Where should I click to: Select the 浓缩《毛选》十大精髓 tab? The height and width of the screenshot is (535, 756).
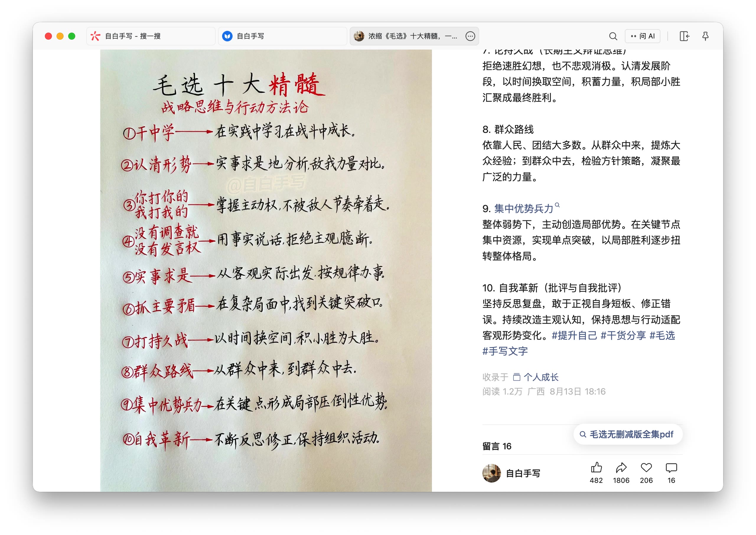point(414,36)
